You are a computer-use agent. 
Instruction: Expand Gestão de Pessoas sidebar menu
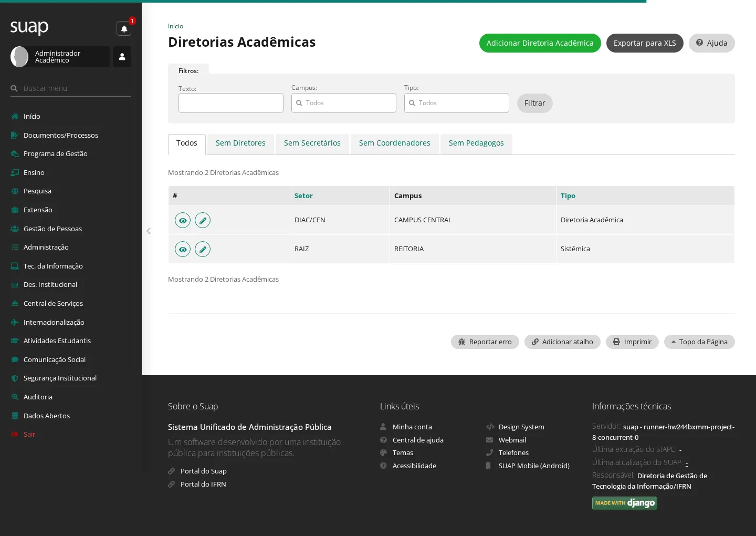[x=71, y=229]
